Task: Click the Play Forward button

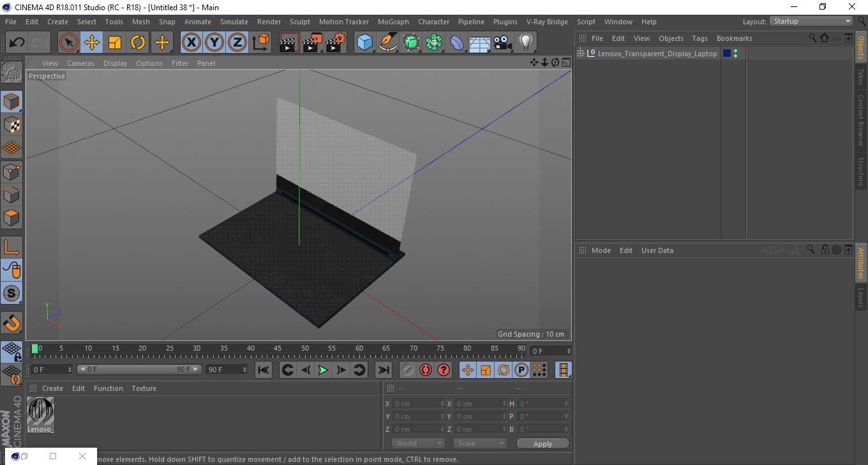Action: 324,370
